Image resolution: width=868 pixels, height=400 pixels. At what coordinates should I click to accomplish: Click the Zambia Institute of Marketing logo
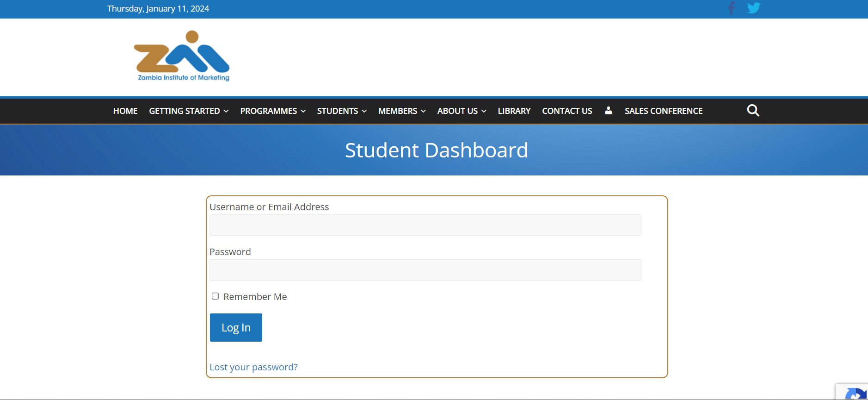tap(182, 56)
